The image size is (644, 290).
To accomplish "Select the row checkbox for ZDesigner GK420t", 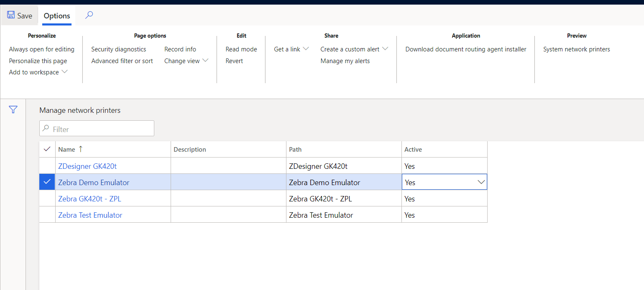I will (x=47, y=165).
